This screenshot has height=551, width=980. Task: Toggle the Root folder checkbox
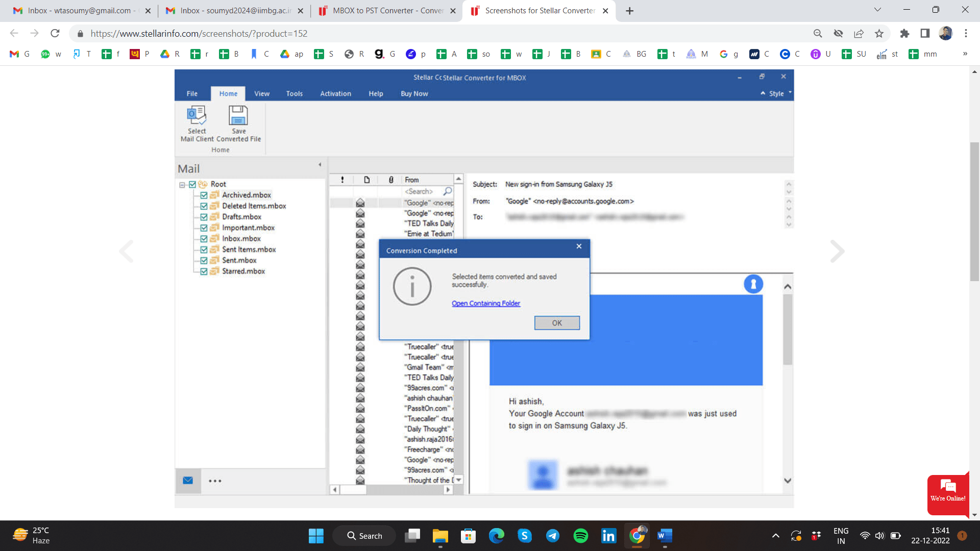pyautogui.click(x=192, y=184)
